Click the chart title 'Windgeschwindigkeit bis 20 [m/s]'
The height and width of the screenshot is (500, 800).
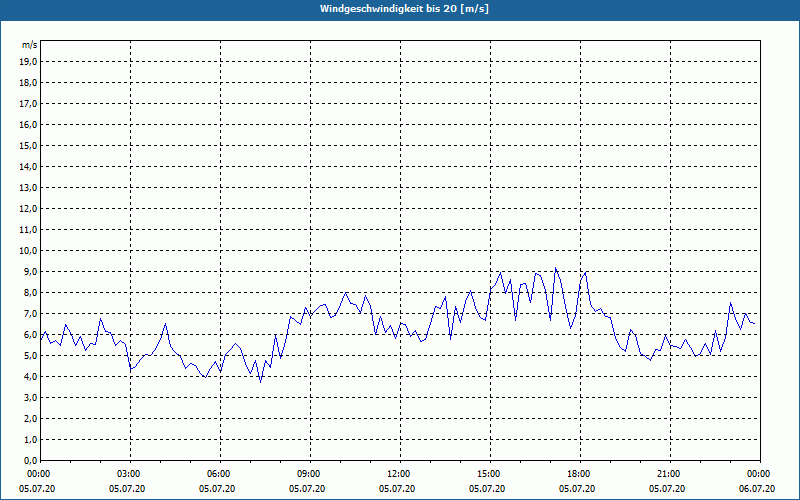pos(404,9)
